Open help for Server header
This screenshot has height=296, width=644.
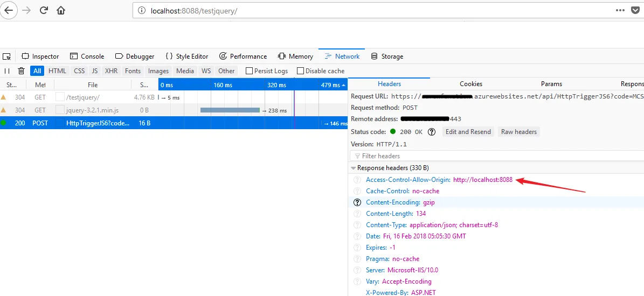coord(358,270)
